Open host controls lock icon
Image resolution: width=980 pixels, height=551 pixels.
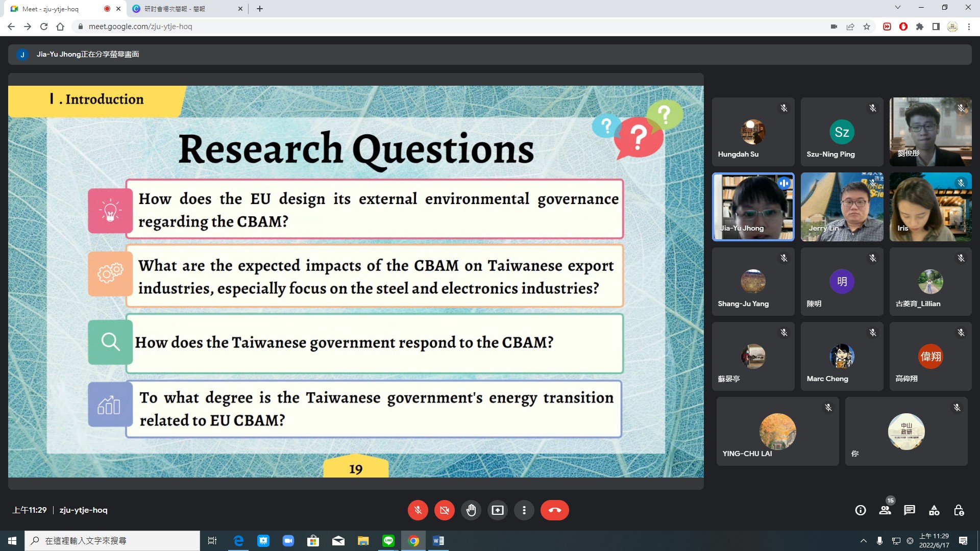[959, 510]
